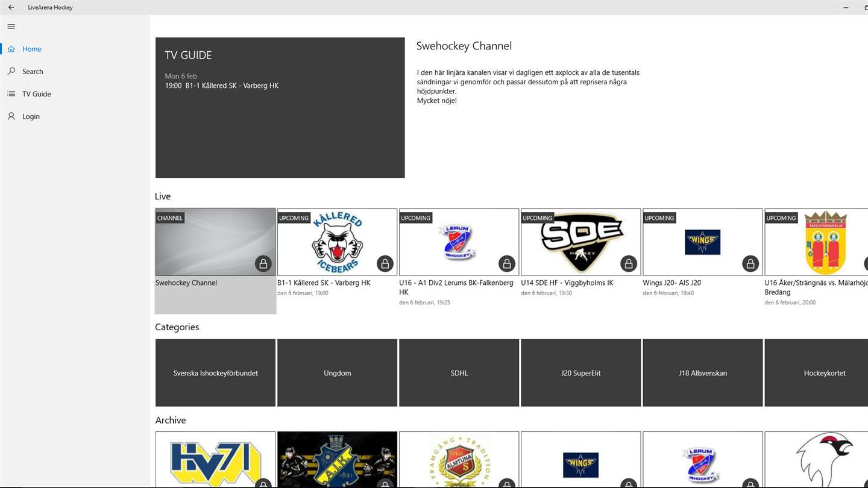The height and width of the screenshot is (488, 868).
Task: Click lock icon on Kållered Icebears tile
Action: [x=385, y=263]
